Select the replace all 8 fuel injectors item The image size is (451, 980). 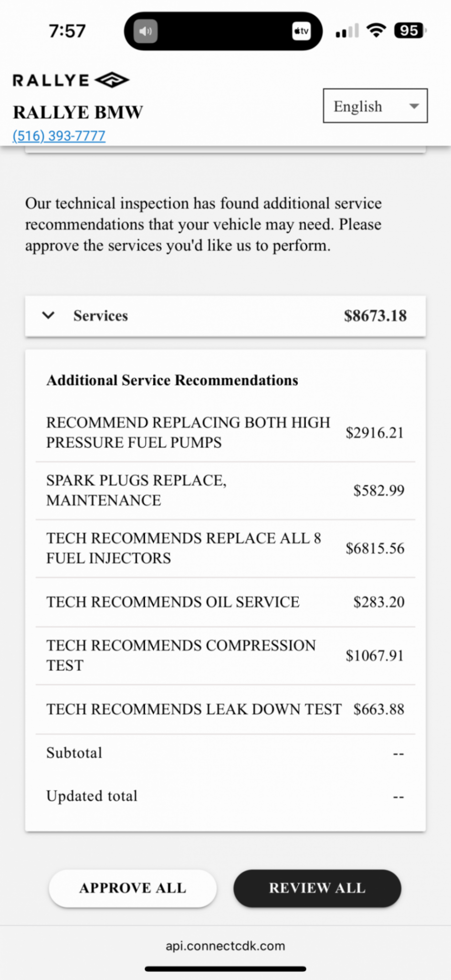225,548
